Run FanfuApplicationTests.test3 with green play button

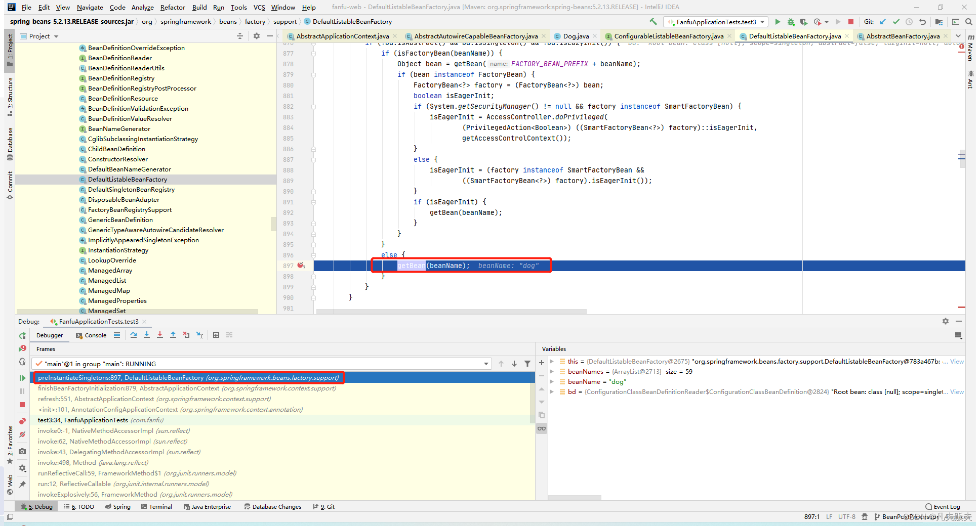778,22
